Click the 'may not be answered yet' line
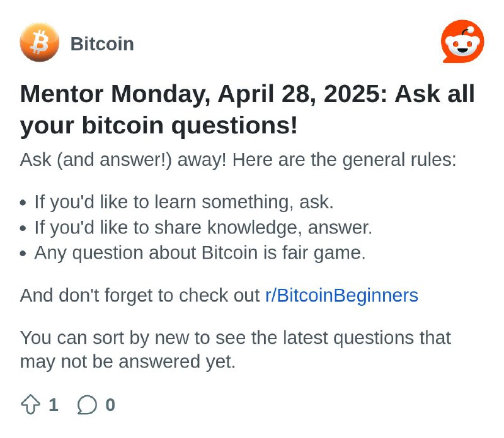Viewport: 504px width, 438px height. pyautogui.click(x=128, y=362)
